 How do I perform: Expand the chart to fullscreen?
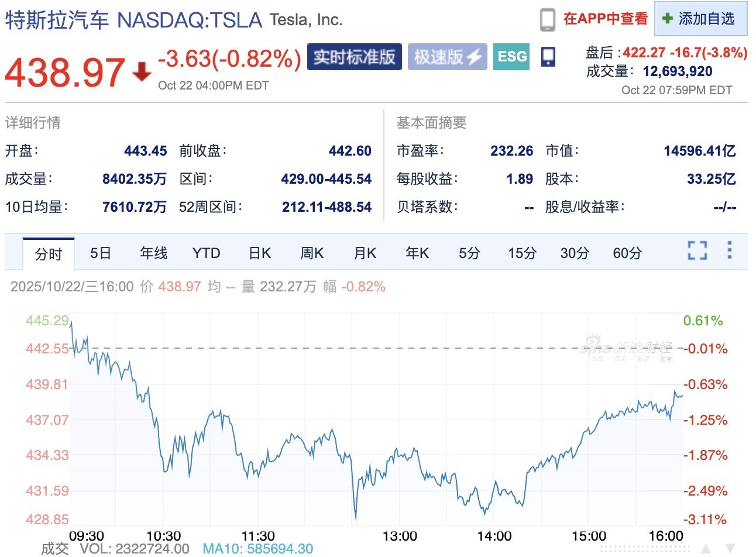pos(697,250)
